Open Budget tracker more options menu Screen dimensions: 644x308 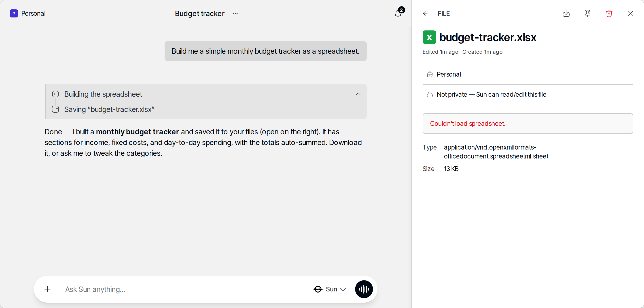click(235, 13)
